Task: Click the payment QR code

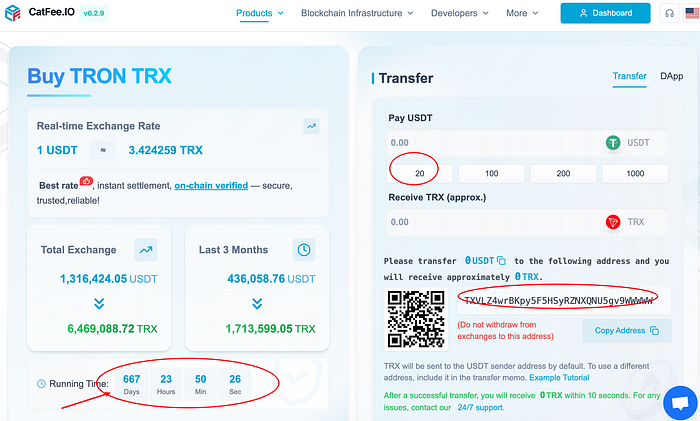Action: (416, 319)
